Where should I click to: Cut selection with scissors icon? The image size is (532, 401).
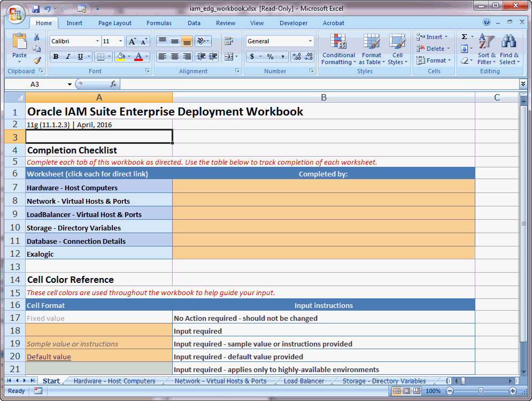[x=37, y=37]
